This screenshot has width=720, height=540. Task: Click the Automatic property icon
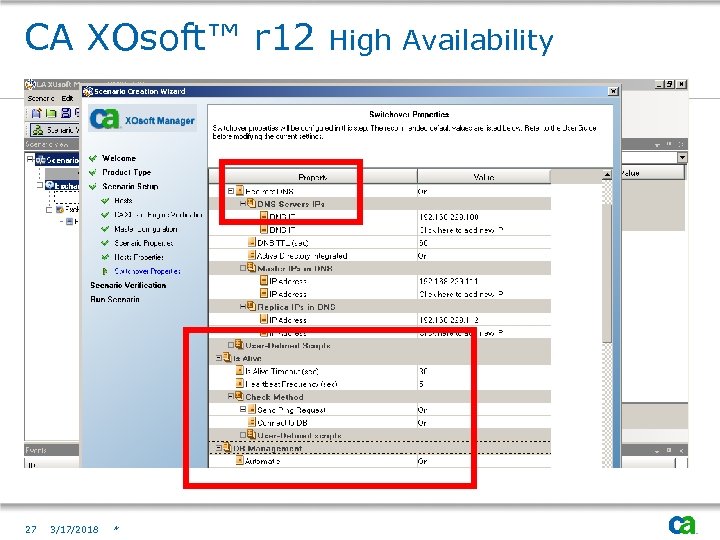click(239, 460)
